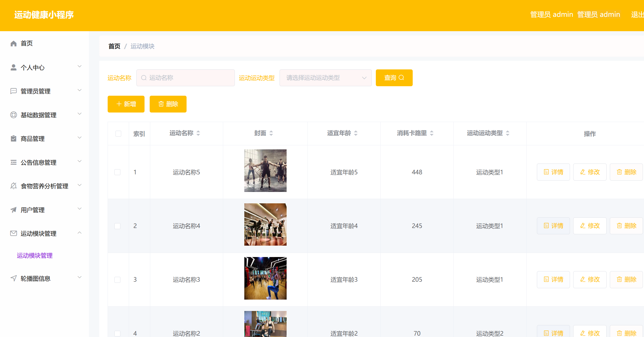Screen dimensions: 644x337
Task: Open the 运动模块管理 envelope icon
Action: (x=13, y=233)
